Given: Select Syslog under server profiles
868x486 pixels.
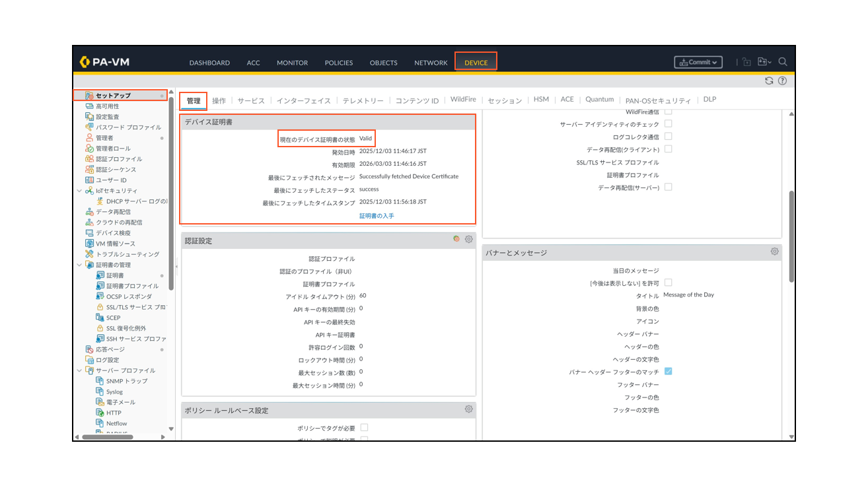Looking at the screenshot, I should (114, 392).
